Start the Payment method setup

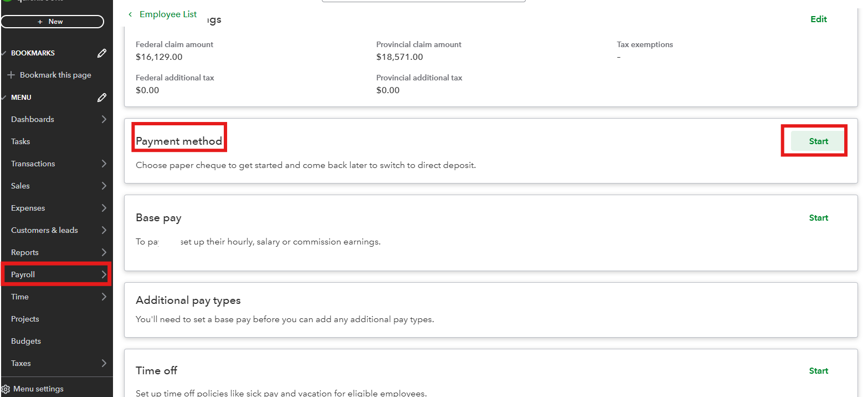click(x=818, y=141)
